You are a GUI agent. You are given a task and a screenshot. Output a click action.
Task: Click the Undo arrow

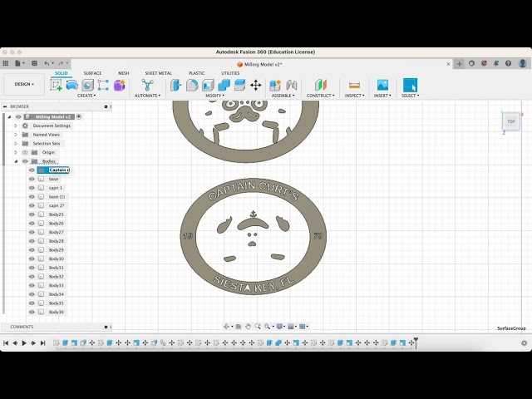[x=47, y=63]
